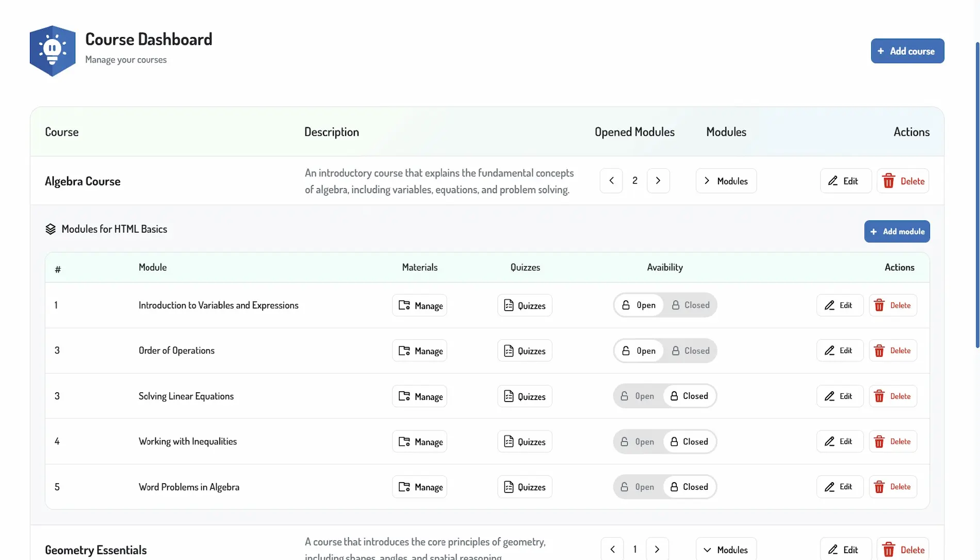Click trash icon in Geometry Essentials row
The width and height of the screenshot is (980, 560).
click(x=889, y=550)
